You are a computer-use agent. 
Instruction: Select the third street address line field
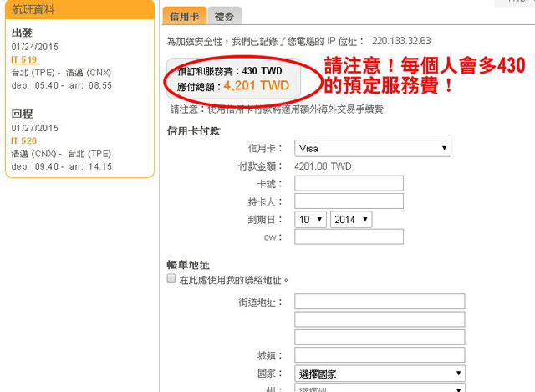[x=380, y=338]
